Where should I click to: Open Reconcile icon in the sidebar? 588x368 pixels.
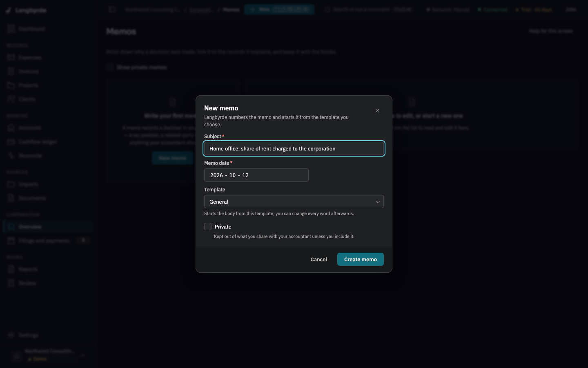click(11, 155)
